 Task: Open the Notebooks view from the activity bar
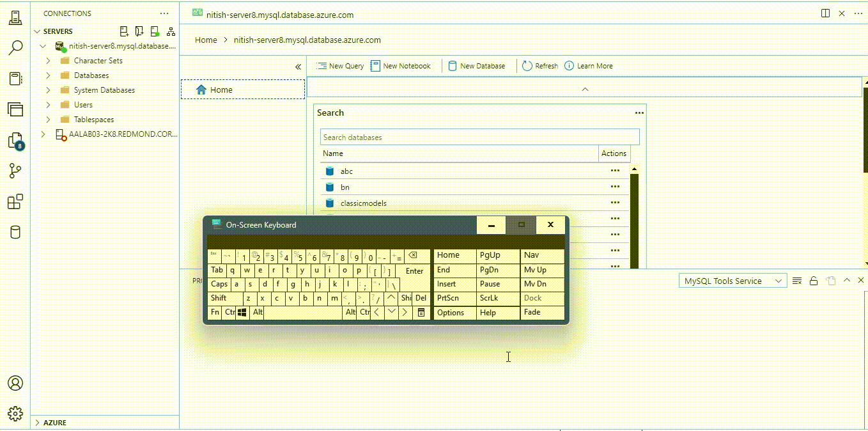[x=15, y=79]
